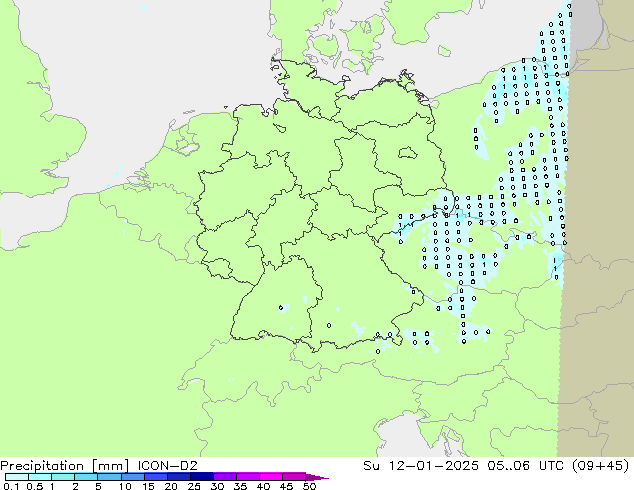Click the '0.5' legend value label
The image size is (634, 490).
[x=35, y=486]
